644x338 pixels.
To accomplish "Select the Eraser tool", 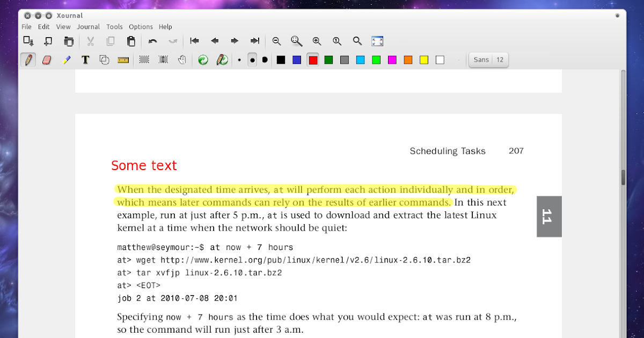I will coord(47,60).
